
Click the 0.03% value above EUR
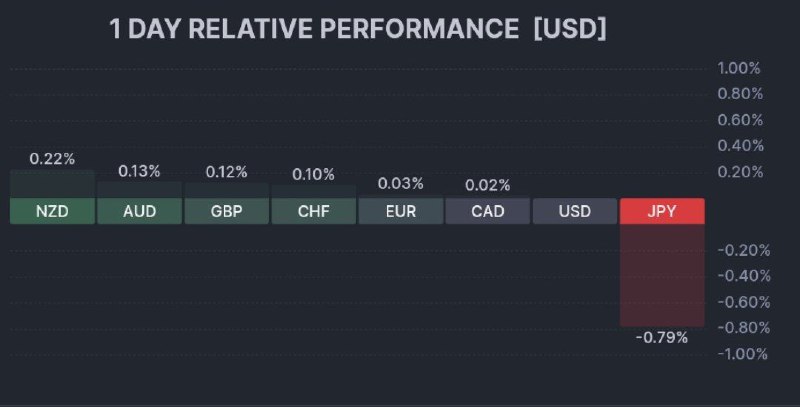pyautogui.click(x=401, y=183)
